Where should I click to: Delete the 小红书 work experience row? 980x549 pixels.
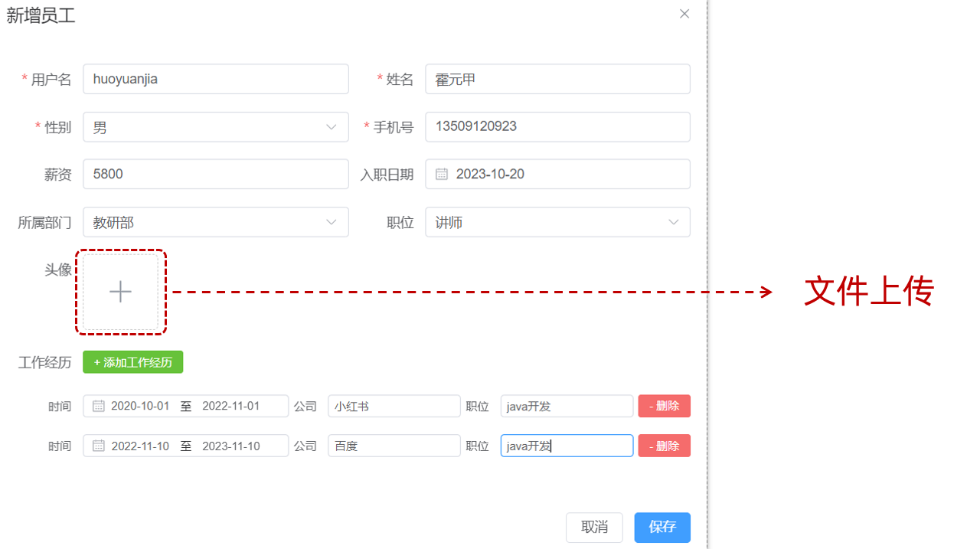pos(665,406)
